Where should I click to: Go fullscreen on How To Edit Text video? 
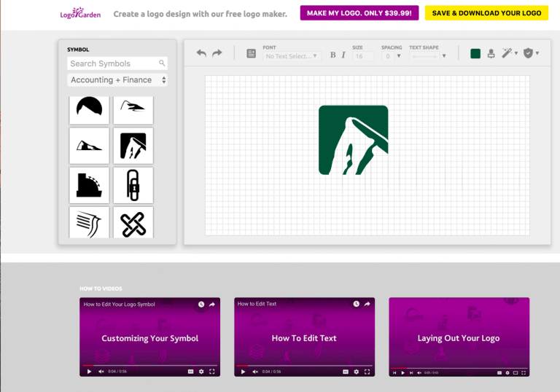click(x=367, y=372)
